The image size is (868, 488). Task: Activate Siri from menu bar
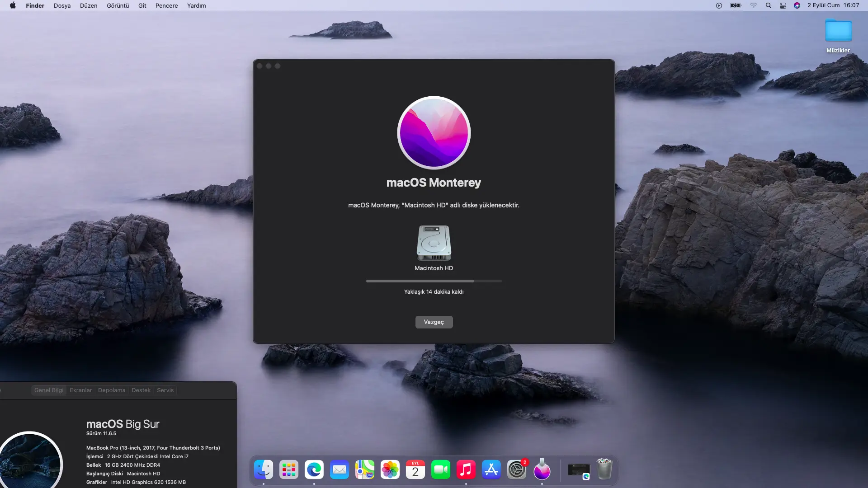pyautogui.click(x=797, y=5)
